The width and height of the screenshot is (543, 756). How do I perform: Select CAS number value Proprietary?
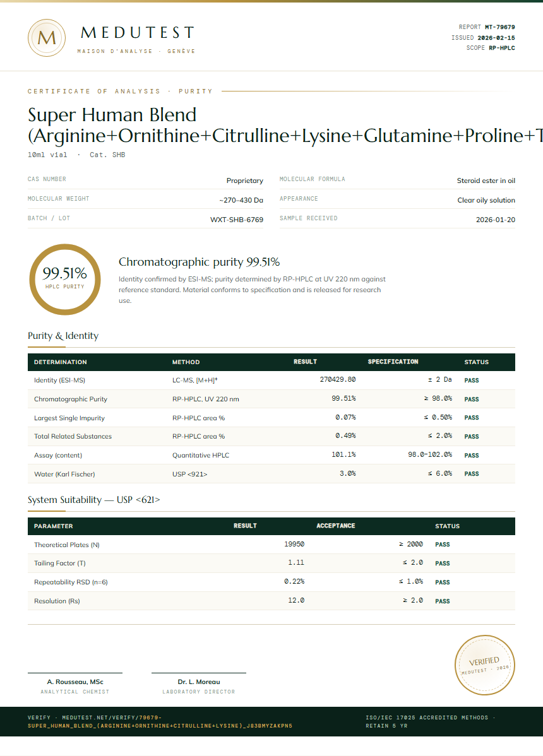click(244, 180)
